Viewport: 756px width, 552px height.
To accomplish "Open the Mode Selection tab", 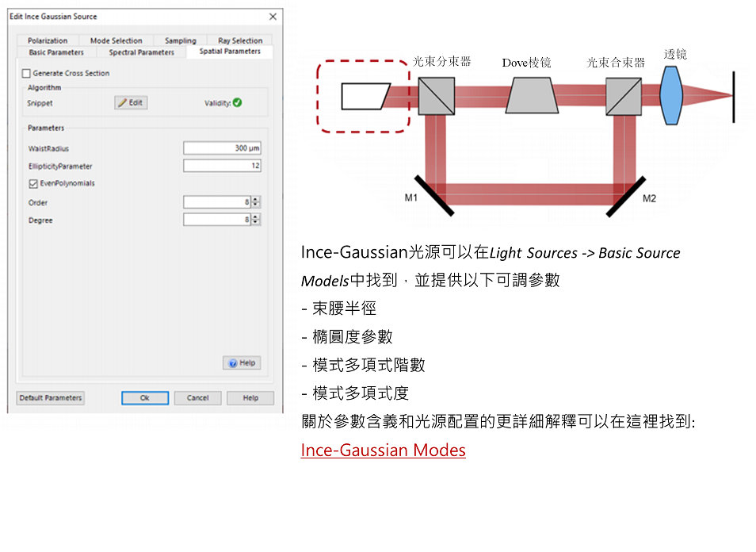I will tap(116, 40).
